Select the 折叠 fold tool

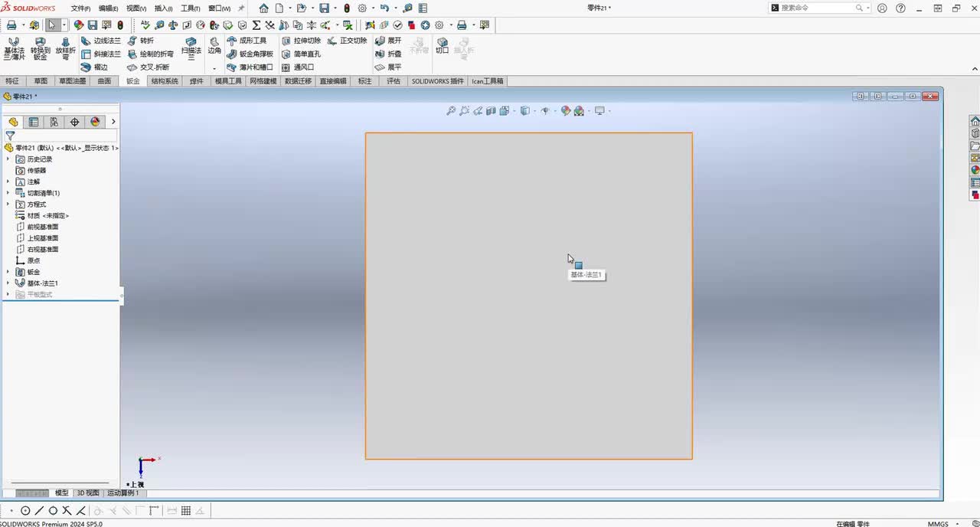pos(388,54)
